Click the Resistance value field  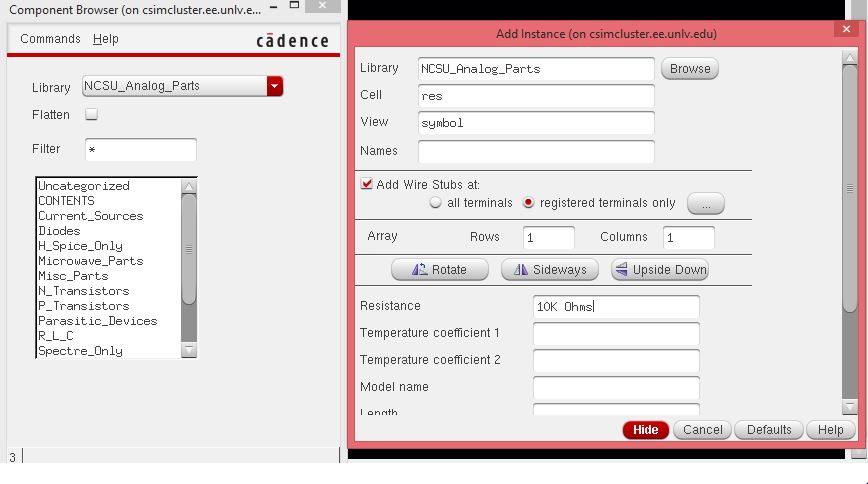[x=616, y=307]
